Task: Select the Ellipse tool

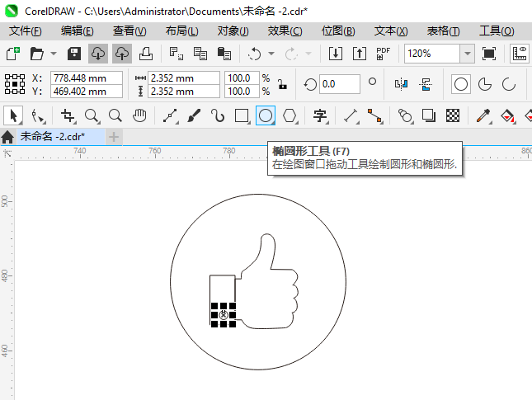Action: click(x=266, y=115)
